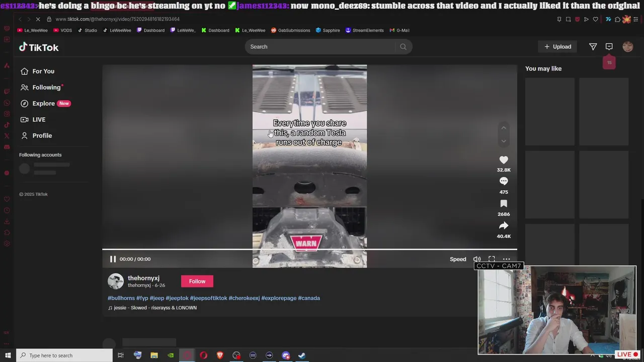644x362 pixels.
Task: Share the video using arrow icon
Action: (x=504, y=226)
